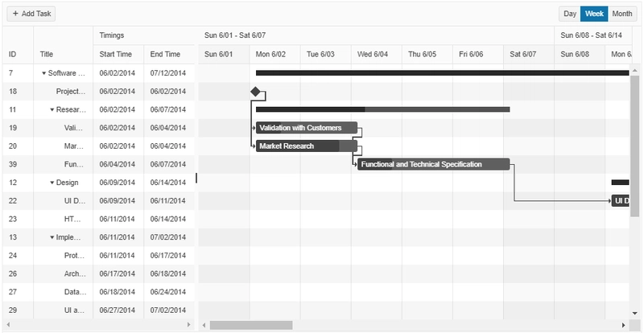Click the task list scrollbar left arrow

8,325
